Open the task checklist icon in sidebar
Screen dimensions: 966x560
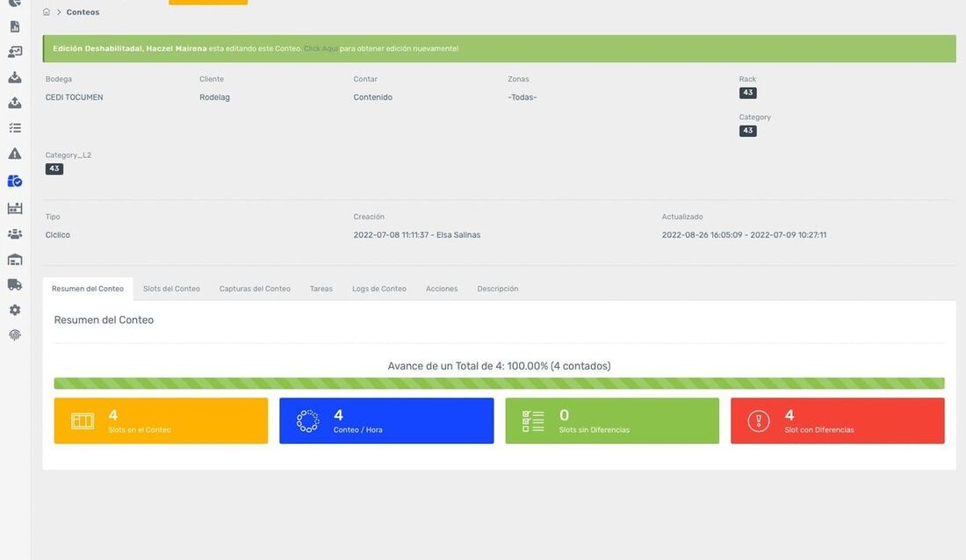(15, 127)
